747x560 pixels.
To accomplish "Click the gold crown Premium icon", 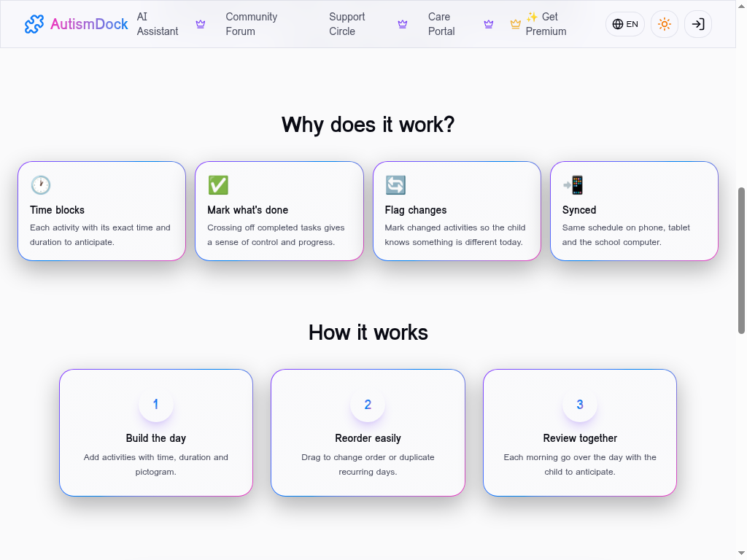I will [515, 24].
